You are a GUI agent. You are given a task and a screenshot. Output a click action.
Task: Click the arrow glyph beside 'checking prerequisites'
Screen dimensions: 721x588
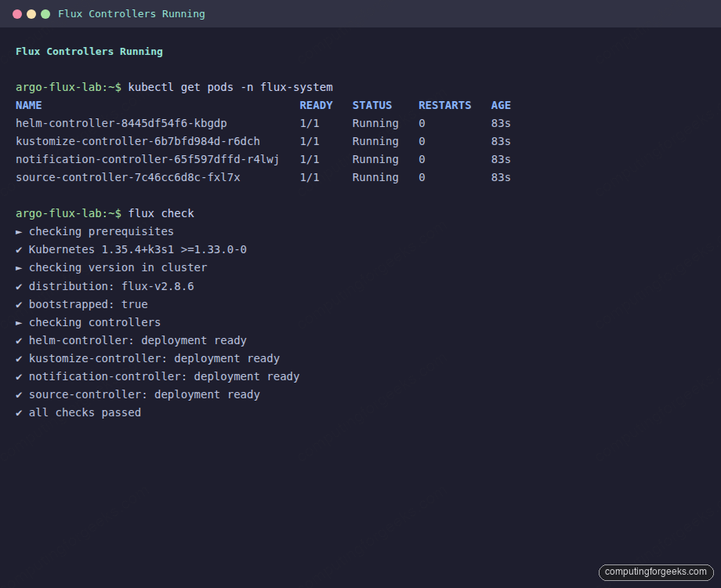coord(19,232)
